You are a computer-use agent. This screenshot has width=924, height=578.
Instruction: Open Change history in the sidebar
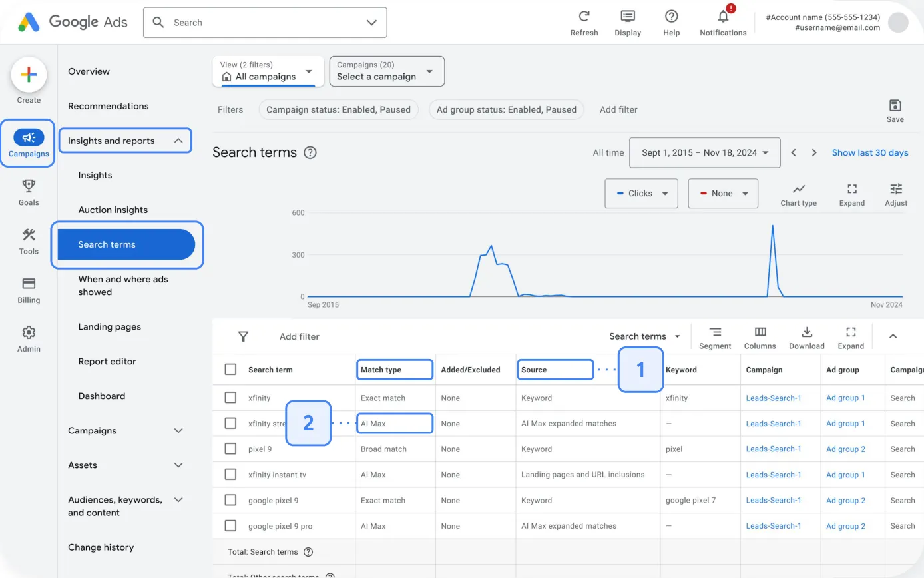101,547
